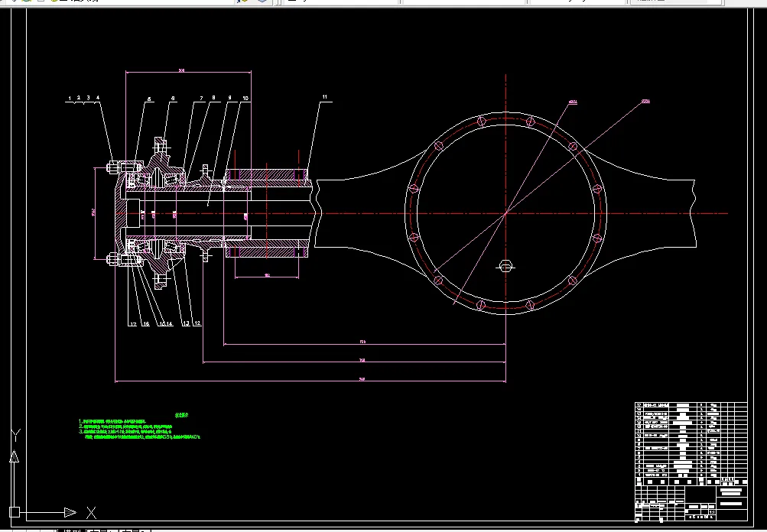Select part callout number 10
Image resolution: width=767 pixels, height=532 pixels.
pyautogui.click(x=245, y=99)
